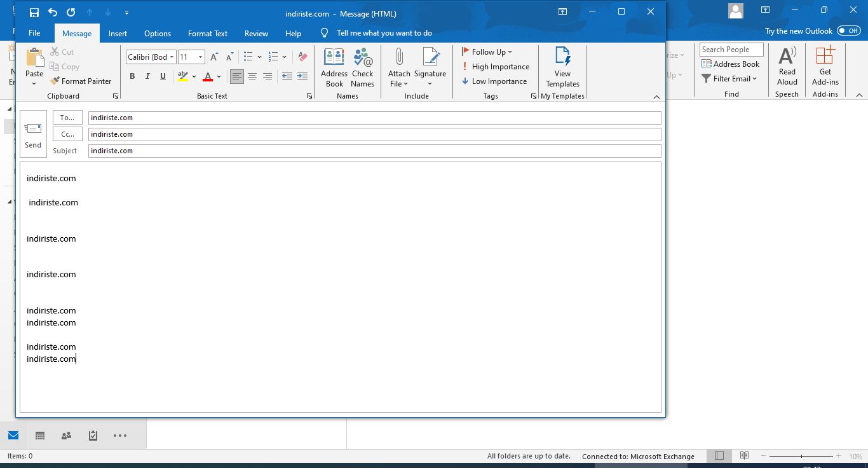Clear all formatting
The width and height of the screenshot is (868, 468).
pos(302,57)
